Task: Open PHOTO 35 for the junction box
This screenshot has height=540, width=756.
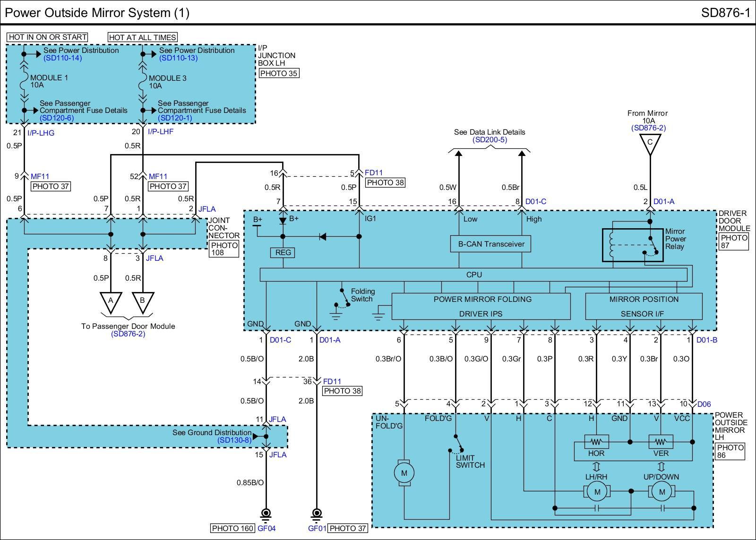Action: [279, 73]
